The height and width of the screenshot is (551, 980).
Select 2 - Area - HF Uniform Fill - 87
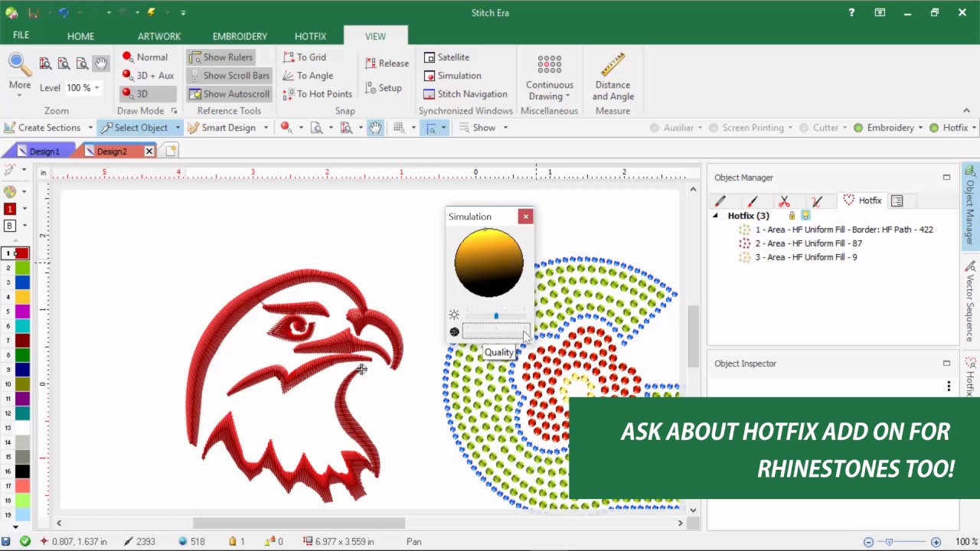[808, 243]
